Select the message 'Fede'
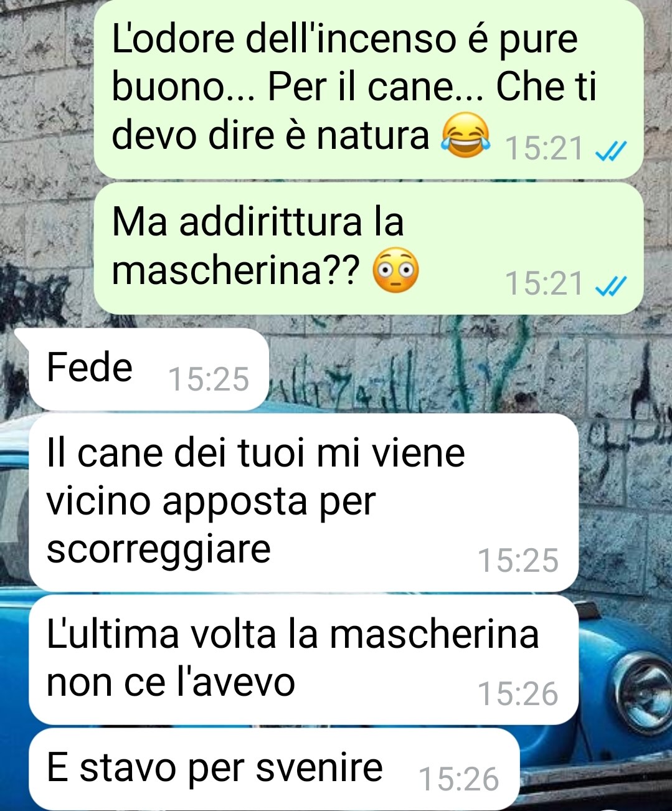672x811 pixels. click(x=148, y=369)
